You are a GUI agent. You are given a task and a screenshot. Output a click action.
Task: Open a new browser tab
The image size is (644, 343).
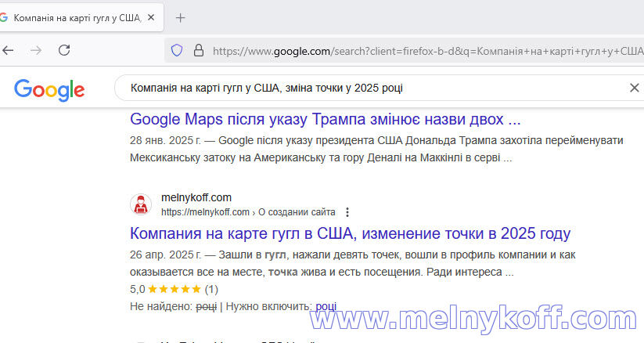point(180,18)
